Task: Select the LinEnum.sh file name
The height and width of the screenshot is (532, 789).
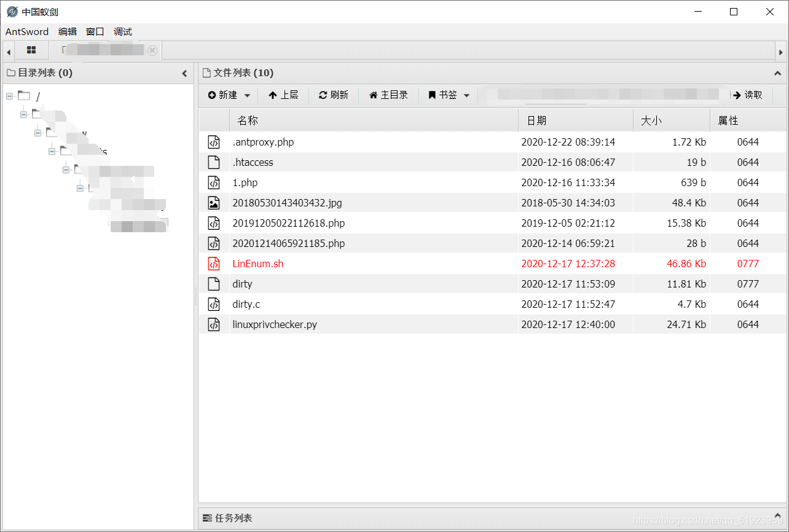Action: pyautogui.click(x=258, y=264)
